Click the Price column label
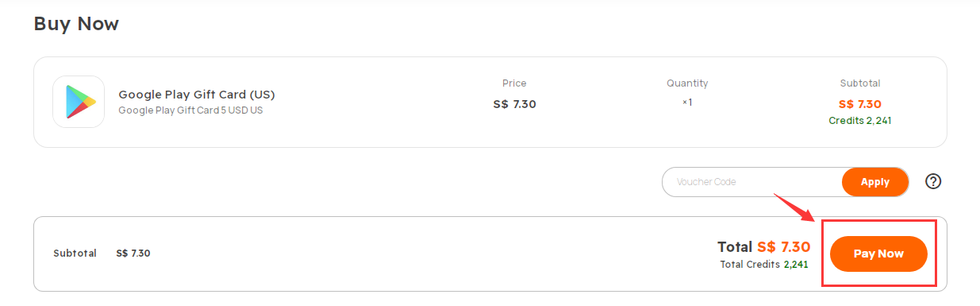980x306 pixels. [x=514, y=83]
